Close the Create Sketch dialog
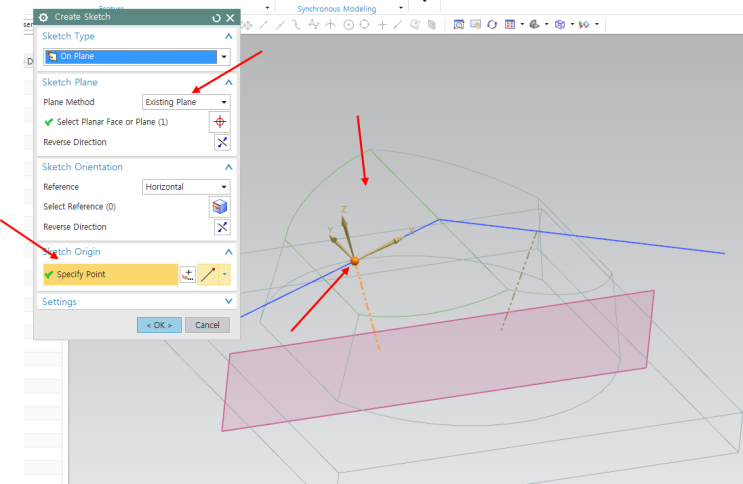This screenshot has width=743, height=484. 231,18
